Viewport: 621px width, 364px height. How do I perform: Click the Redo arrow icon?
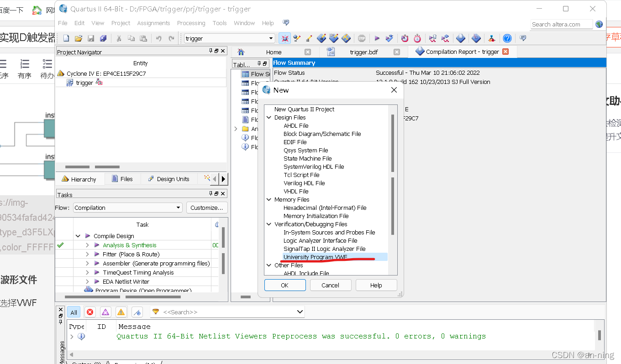171,38
